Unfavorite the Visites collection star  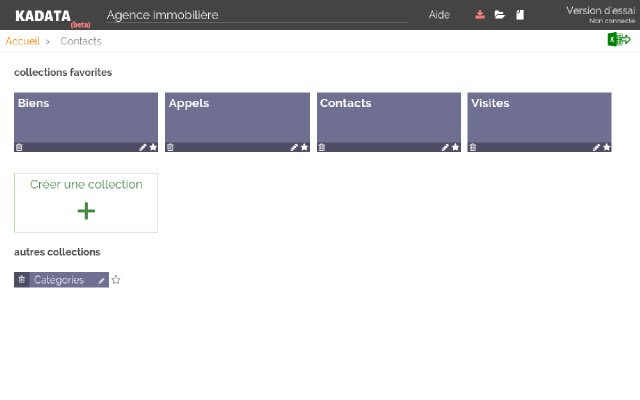pyautogui.click(x=607, y=147)
